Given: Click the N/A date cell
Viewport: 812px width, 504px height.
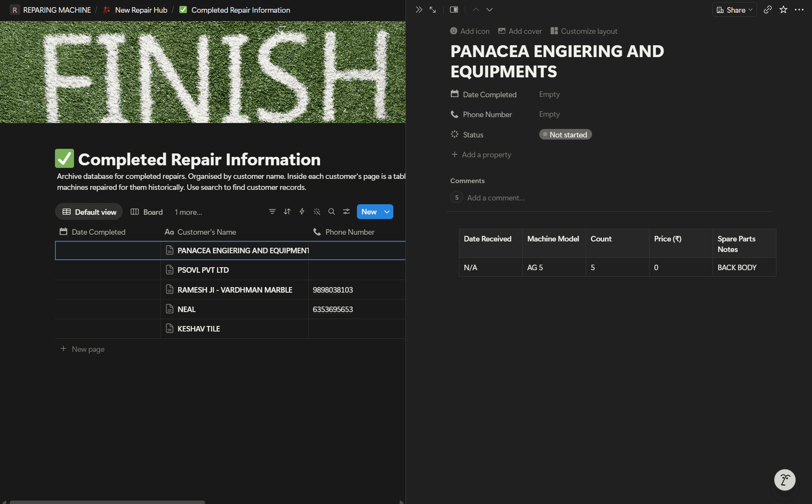Looking at the screenshot, I should 491,267.
